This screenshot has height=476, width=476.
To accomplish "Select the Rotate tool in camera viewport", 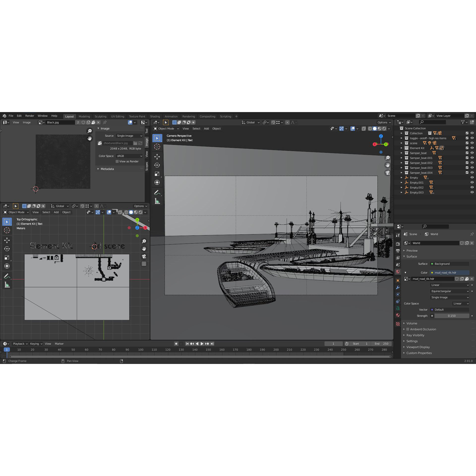I will 157,165.
